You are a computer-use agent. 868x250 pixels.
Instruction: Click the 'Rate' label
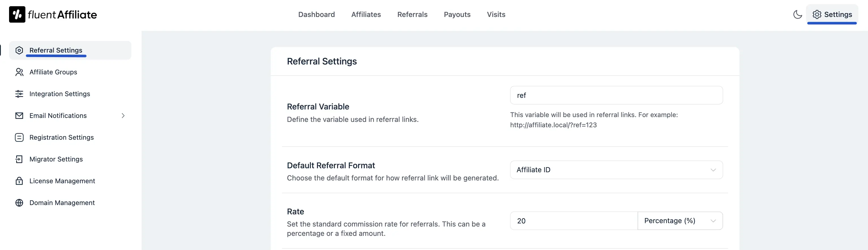(x=295, y=212)
